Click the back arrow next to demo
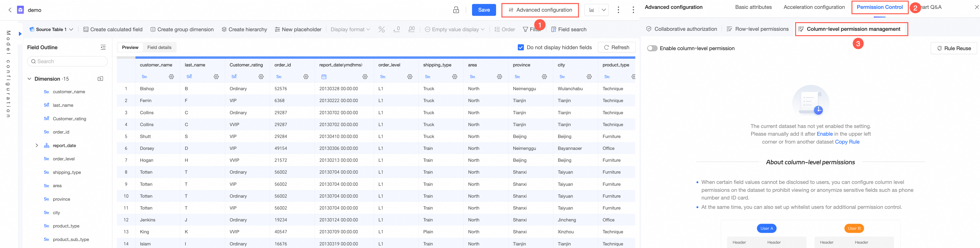This screenshot has width=980, height=248. pyautogui.click(x=10, y=10)
